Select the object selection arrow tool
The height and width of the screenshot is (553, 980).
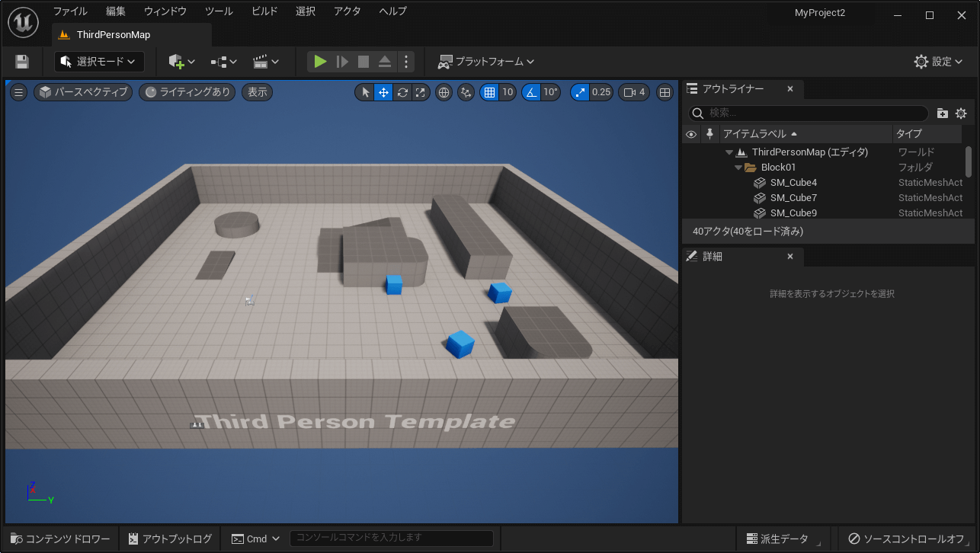(x=365, y=92)
